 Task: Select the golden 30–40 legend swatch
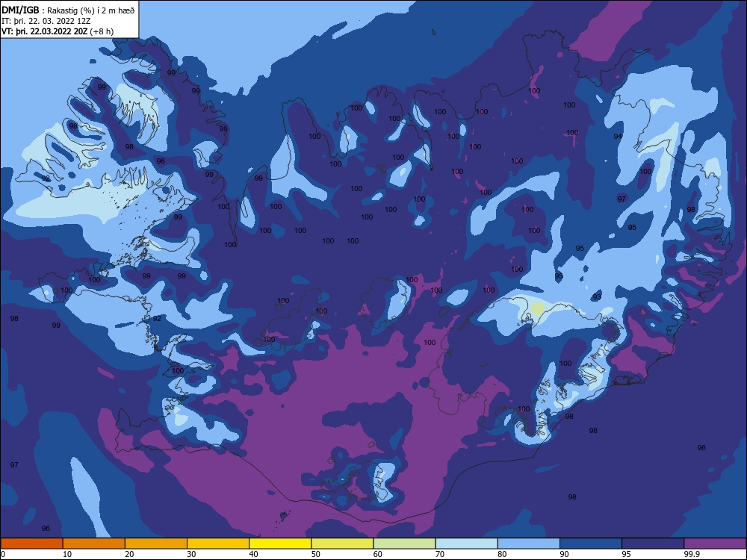tap(218, 544)
